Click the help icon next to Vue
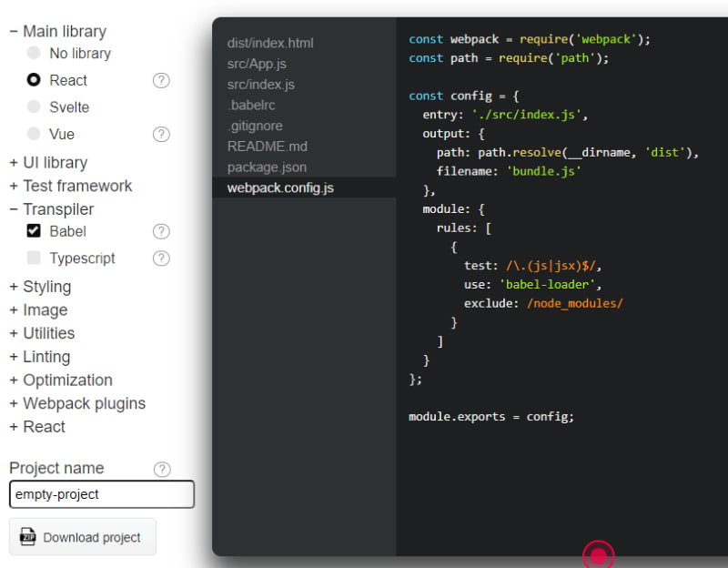The image size is (728, 568). click(161, 134)
